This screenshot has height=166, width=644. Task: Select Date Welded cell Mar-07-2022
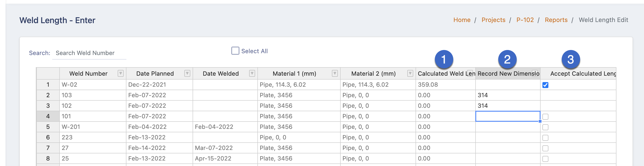[225, 148]
